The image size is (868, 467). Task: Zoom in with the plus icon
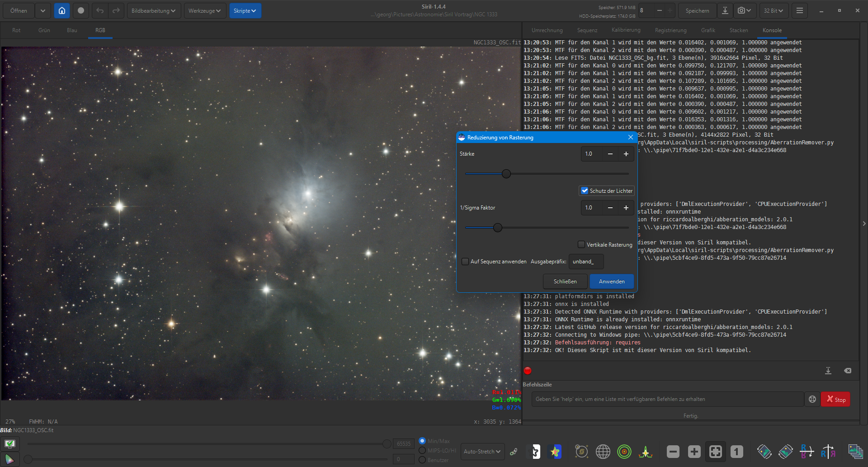coord(694,452)
